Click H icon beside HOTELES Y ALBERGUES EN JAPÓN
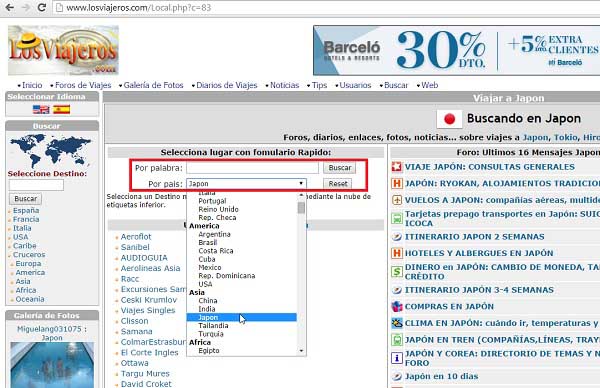The height and width of the screenshot is (388, 600). tap(397, 253)
